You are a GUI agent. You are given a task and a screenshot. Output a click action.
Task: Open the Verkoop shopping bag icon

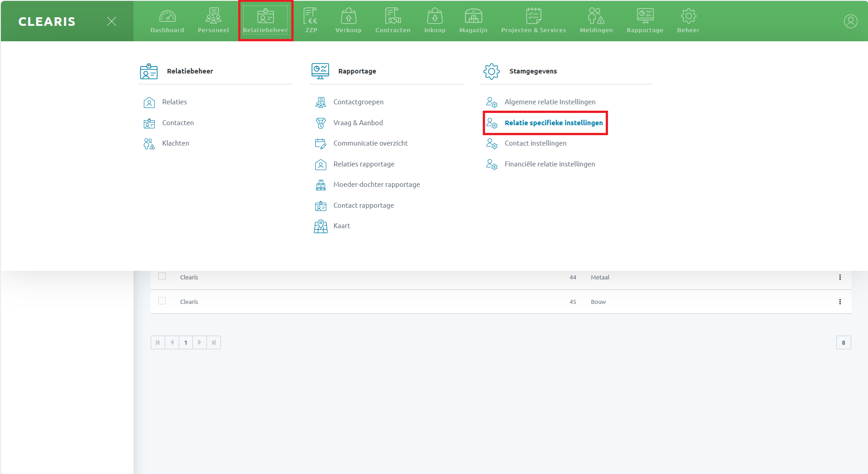348,17
